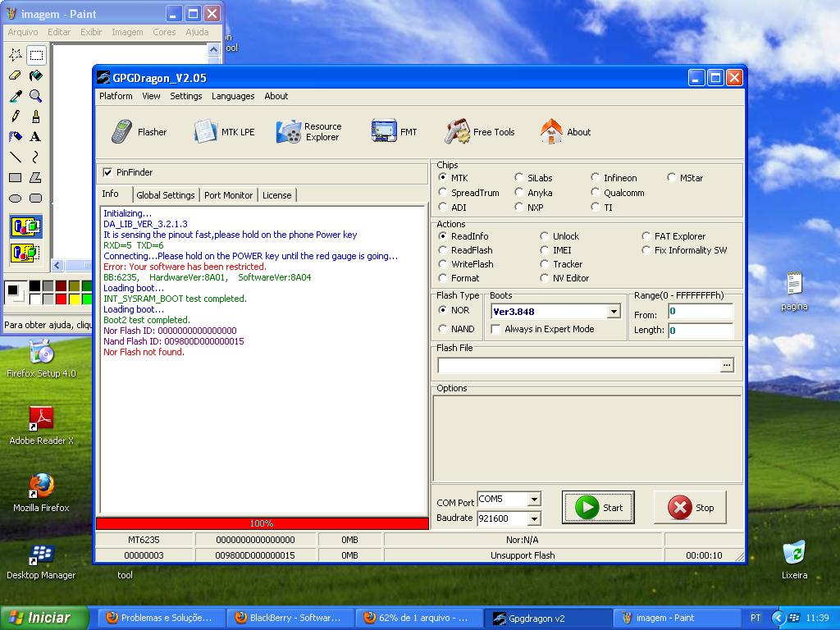The image size is (840, 630).
Task: Open the Imagem menu in Paint
Action: pyautogui.click(x=127, y=32)
